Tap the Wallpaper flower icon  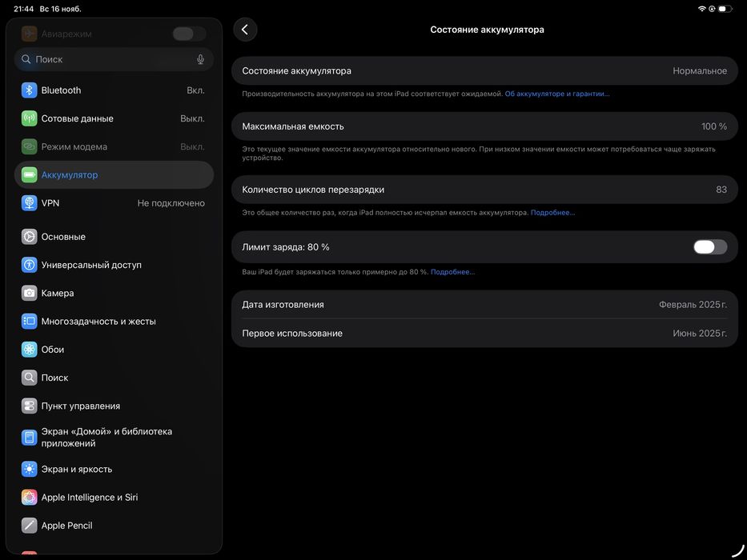[x=30, y=350]
